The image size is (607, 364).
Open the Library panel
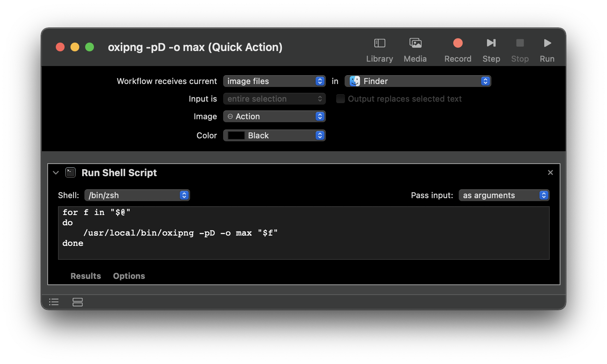[x=379, y=50]
